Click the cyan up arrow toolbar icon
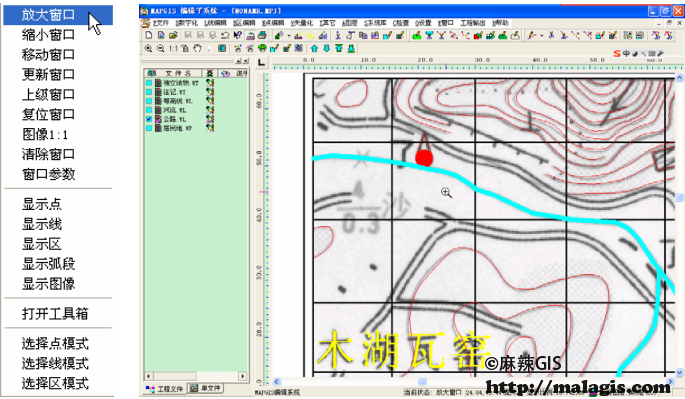 (314, 49)
